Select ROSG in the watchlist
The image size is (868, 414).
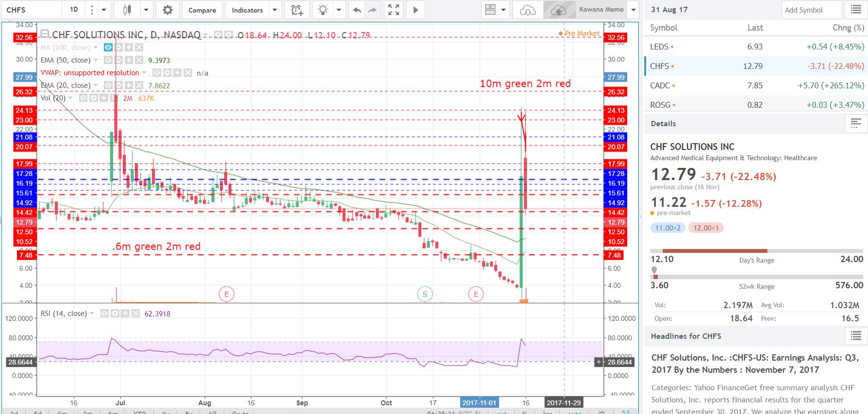point(756,105)
